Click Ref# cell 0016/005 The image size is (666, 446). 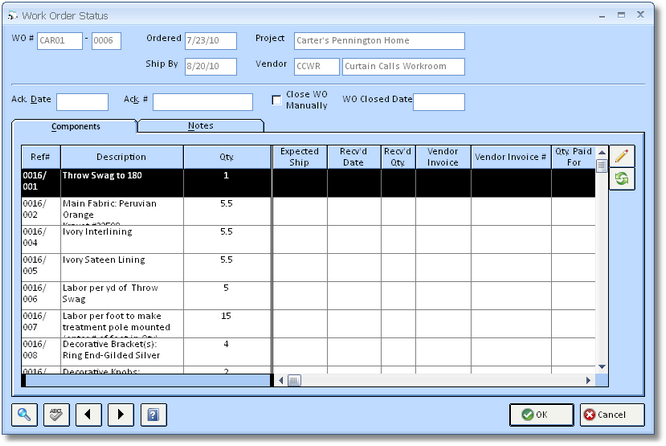tap(41, 268)
